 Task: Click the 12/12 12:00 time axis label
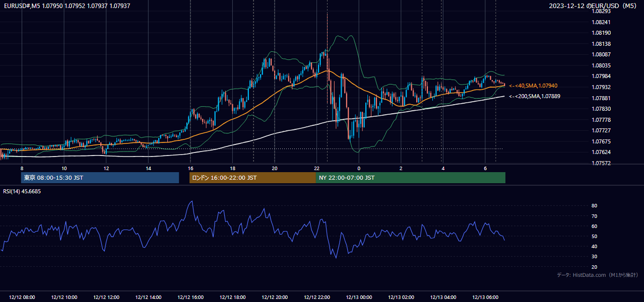[x=106, y=297]
